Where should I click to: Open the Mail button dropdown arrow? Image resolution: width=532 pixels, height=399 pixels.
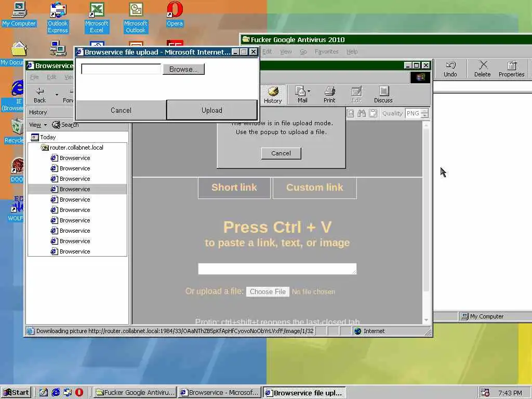tap(309, 91)
